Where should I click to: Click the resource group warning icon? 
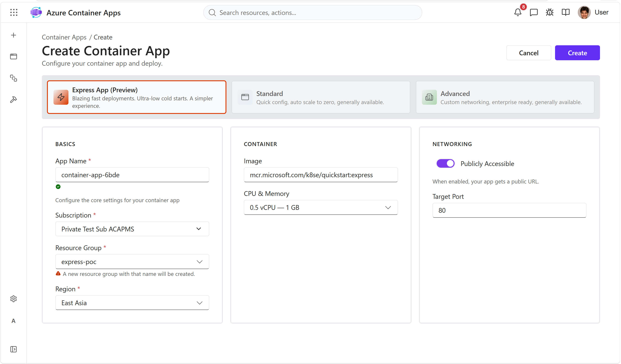[58, 274]
